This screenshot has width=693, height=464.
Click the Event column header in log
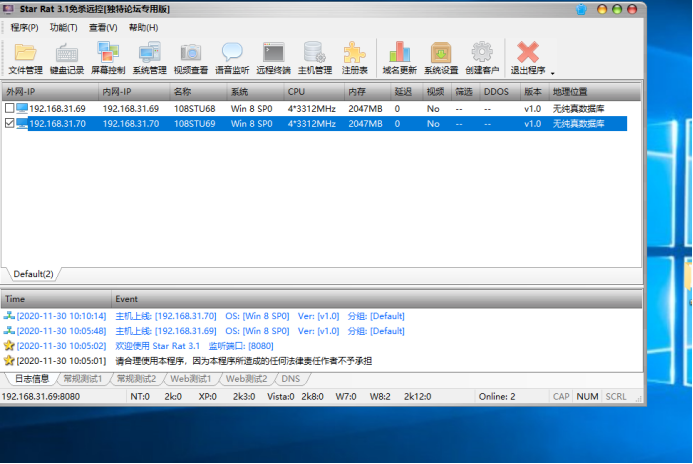pos(377,299)
